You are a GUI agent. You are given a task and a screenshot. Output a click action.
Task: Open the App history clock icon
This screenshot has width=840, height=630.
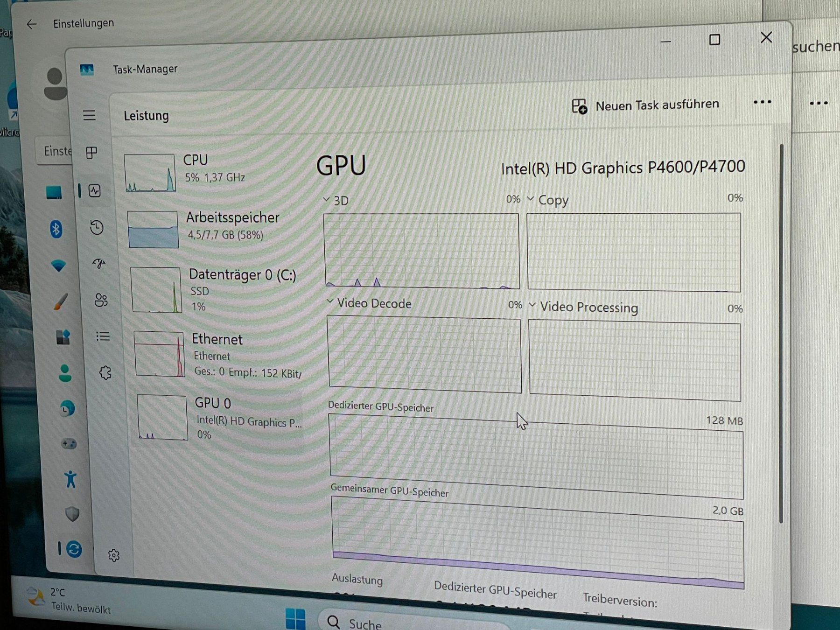click(97, 227)
